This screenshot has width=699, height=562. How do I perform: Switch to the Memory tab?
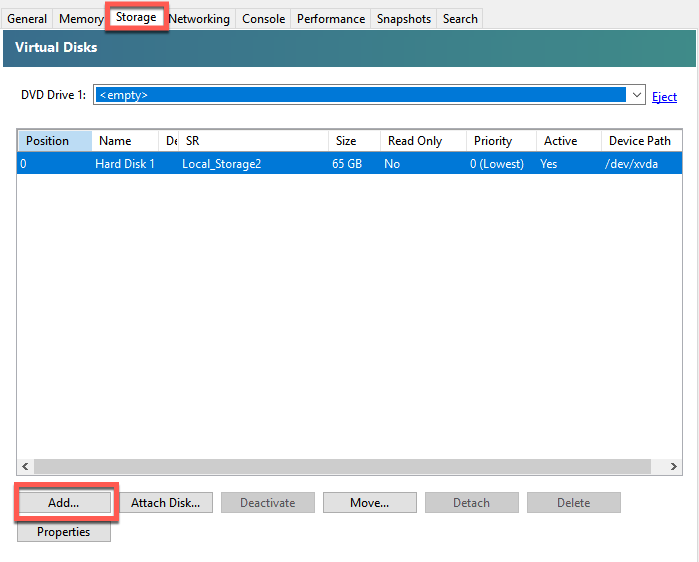[80, 19]
